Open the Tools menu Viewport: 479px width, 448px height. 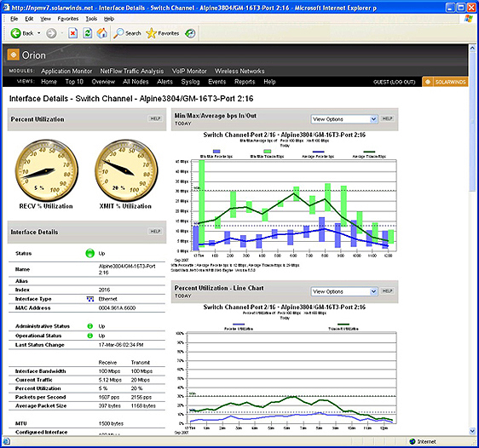click(91, 19)
